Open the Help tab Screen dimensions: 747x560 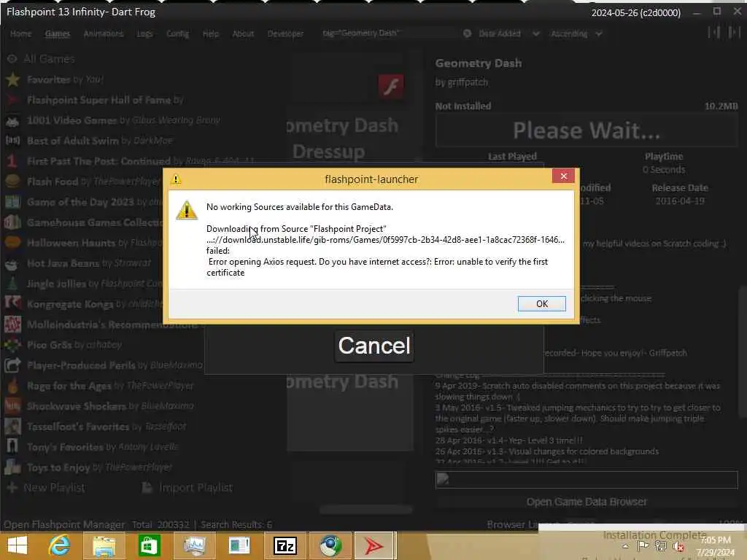(211, 34)
